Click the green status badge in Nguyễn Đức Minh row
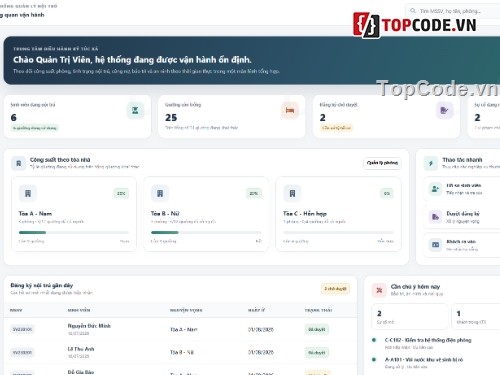Image resolution: width=500 pixels, height=375 pixels. [317, 329]
